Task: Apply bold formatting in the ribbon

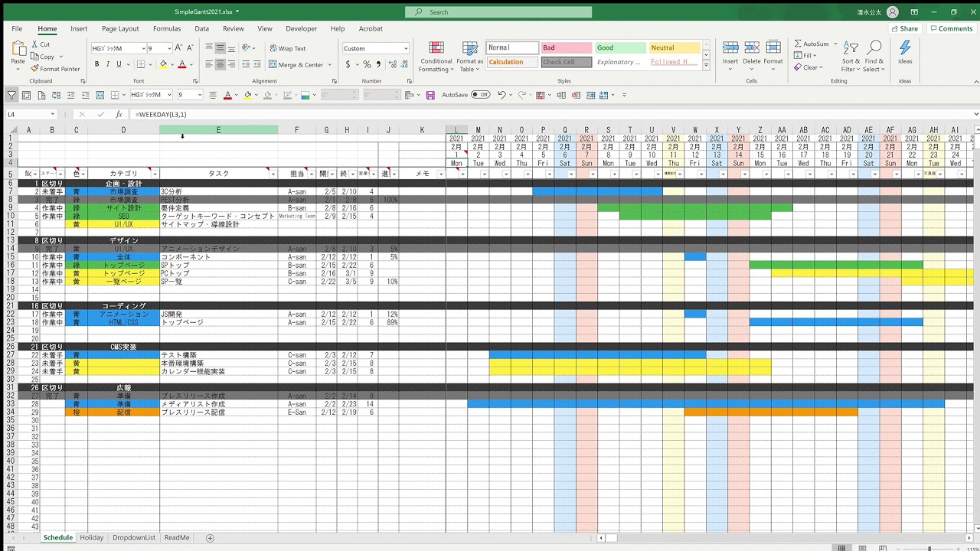Action: (96, 64)
